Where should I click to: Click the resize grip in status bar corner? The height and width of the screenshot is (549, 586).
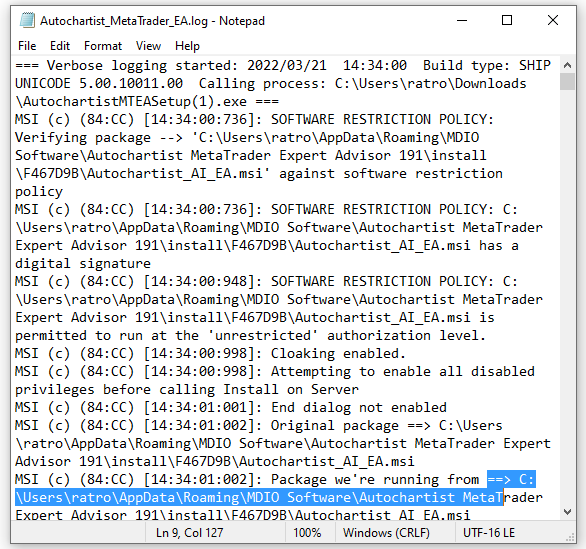coord(570,537)
